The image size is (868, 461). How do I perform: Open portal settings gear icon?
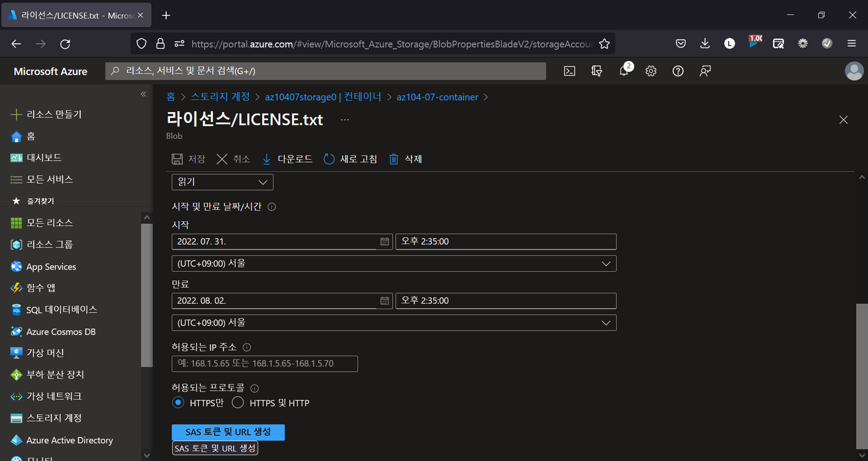tap(651, 71)
